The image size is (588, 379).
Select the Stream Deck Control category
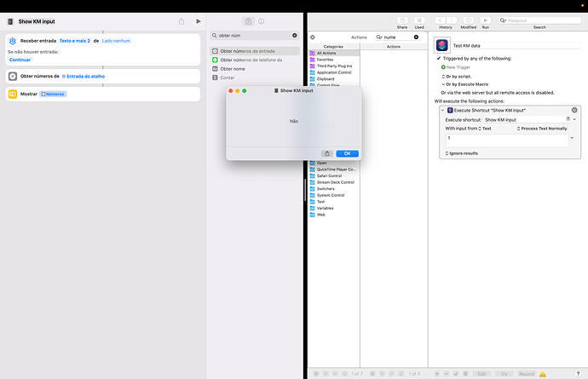pos(333,182)
